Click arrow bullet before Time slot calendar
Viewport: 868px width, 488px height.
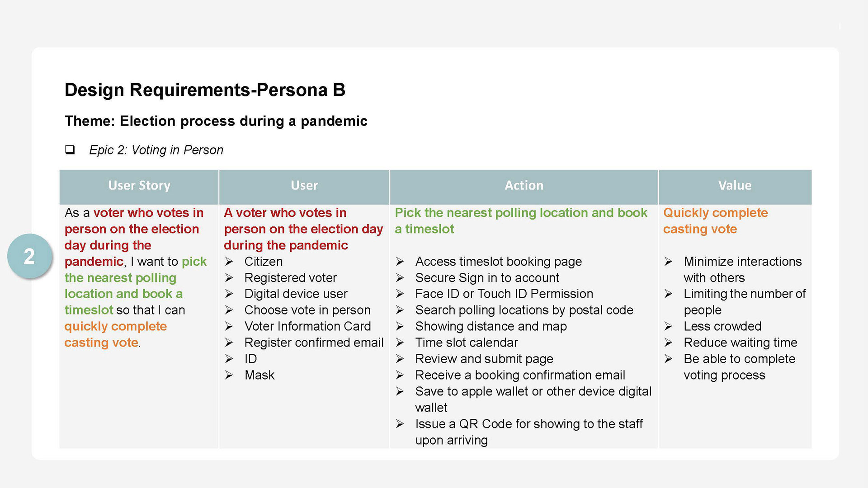(x=400, y=343)
